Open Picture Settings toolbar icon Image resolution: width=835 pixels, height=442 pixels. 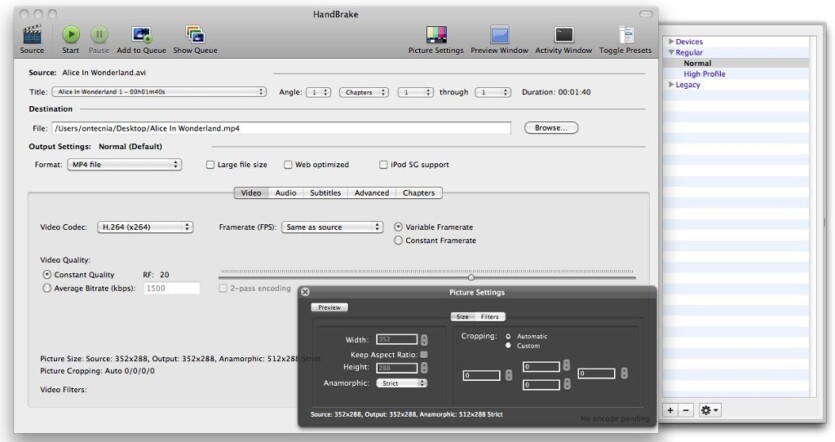436,35
